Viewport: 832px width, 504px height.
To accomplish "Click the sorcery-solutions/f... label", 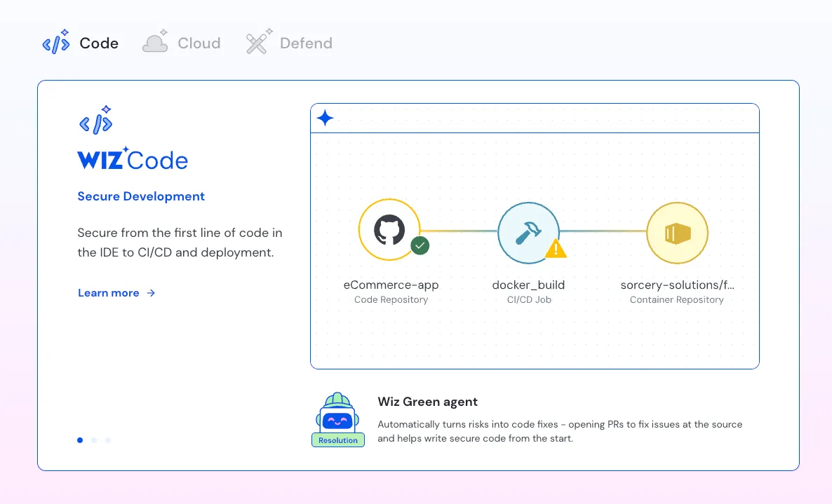I will tap(677, 285).
